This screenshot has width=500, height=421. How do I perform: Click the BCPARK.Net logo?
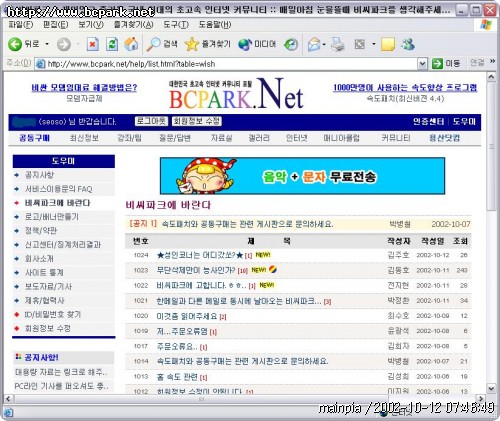coord(236,94)
